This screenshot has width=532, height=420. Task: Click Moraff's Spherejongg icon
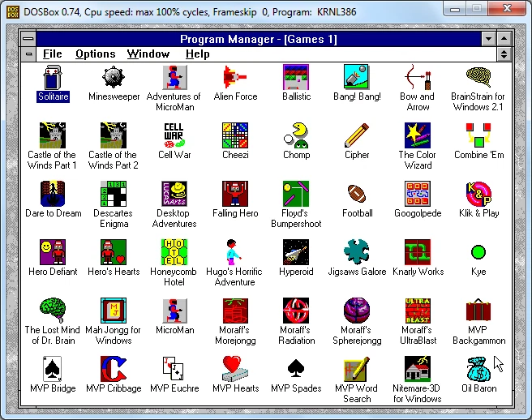click(356, 311)
